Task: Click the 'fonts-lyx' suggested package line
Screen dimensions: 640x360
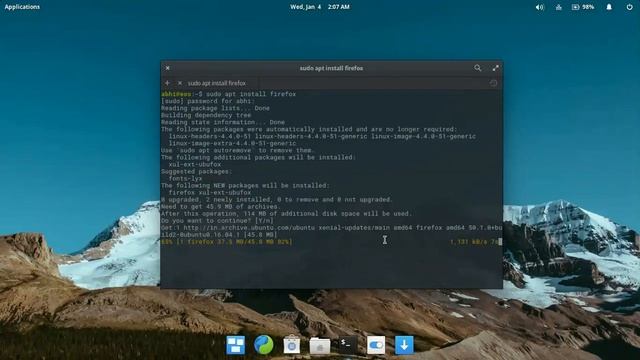Action: (x=185, y=179)
